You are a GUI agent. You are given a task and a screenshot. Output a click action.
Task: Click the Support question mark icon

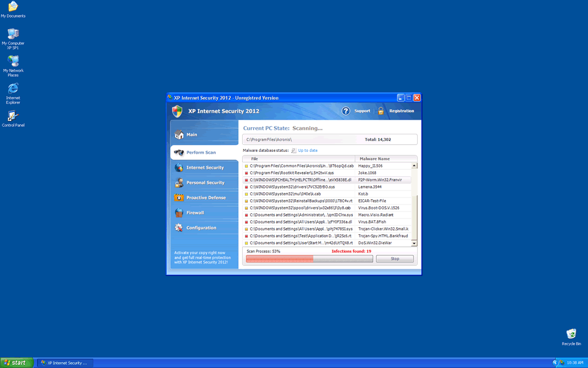[x=345, y=111]
